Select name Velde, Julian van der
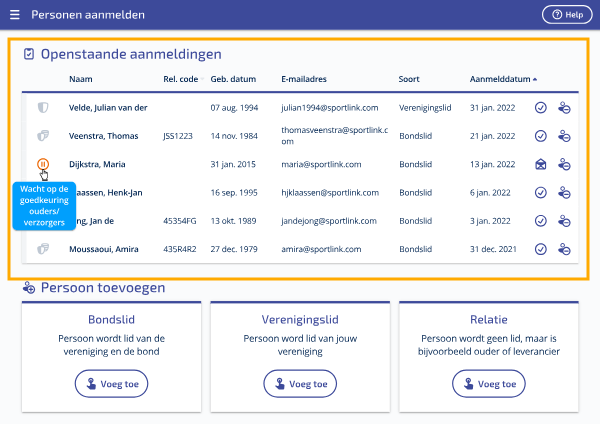The width and height of the screenshot is (600, 424). tap(108, 108)
